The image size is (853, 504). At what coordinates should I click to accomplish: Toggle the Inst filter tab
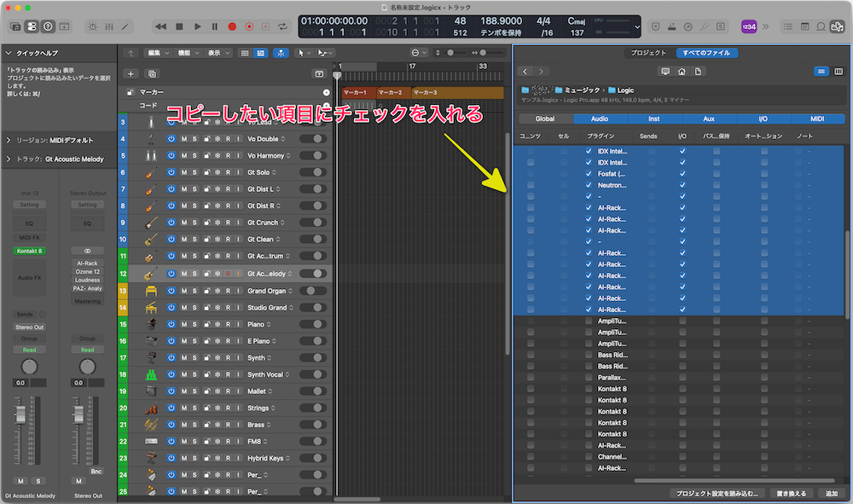coord(654,119)
